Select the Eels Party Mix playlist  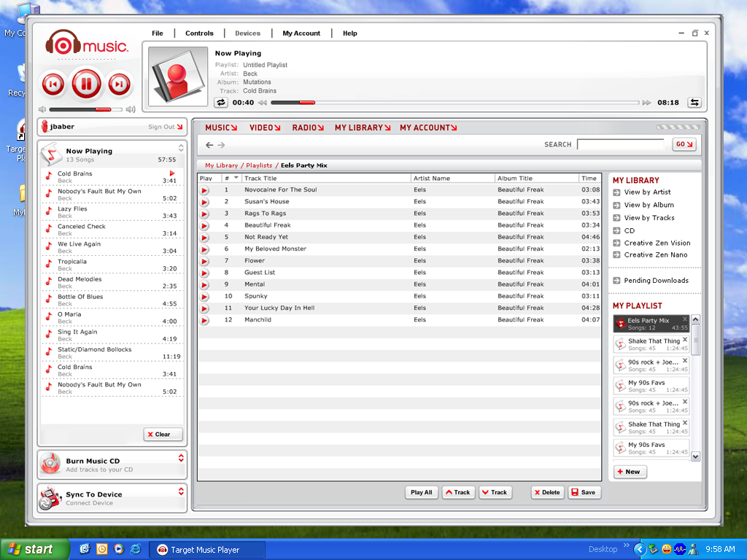tap(651, 324)
